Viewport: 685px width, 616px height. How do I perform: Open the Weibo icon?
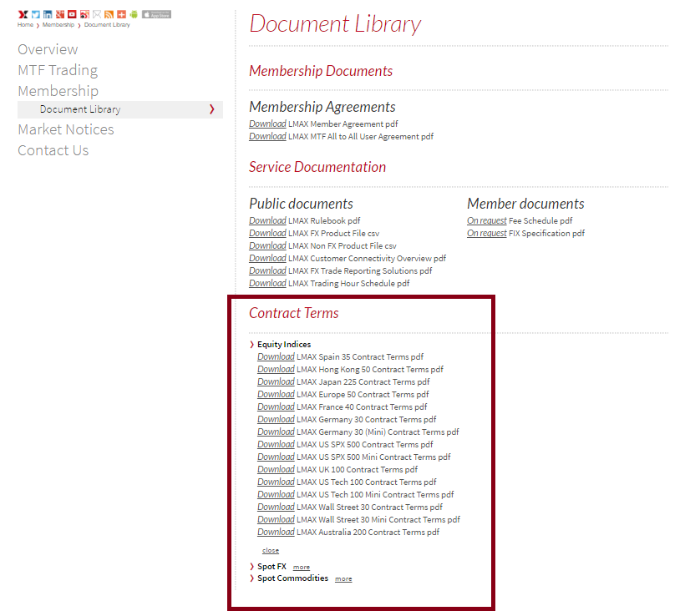84,14
